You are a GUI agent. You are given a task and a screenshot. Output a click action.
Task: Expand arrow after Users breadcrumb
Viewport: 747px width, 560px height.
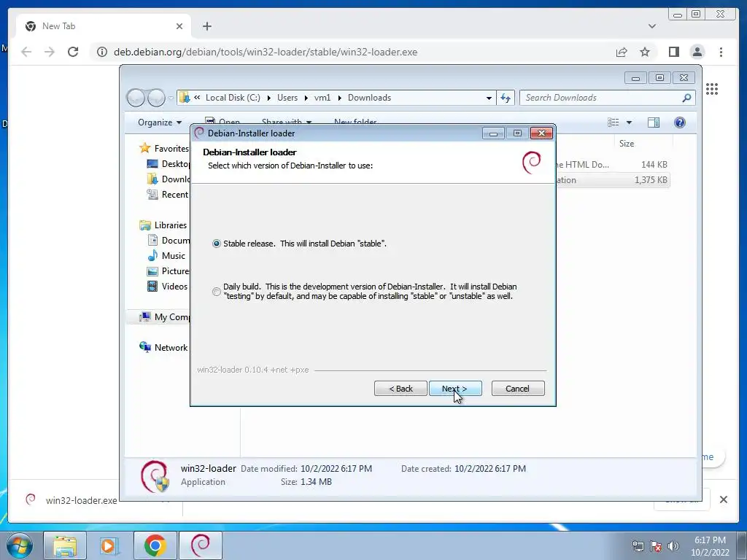306,98
